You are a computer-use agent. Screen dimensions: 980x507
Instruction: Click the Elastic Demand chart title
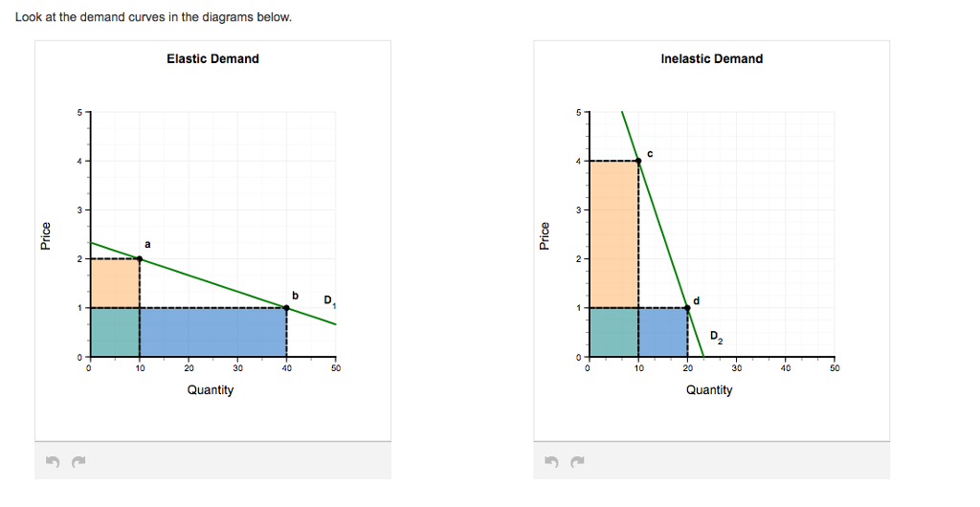pos(212,59)
